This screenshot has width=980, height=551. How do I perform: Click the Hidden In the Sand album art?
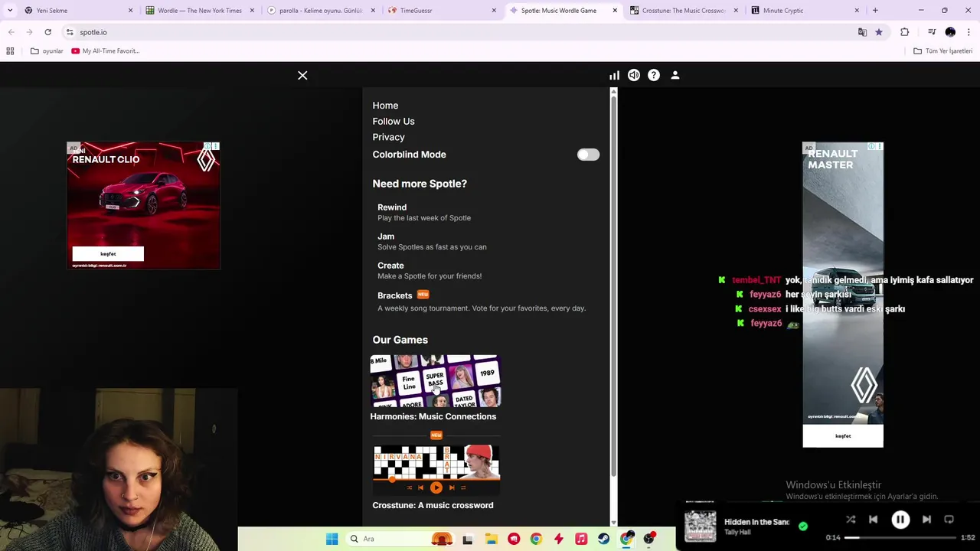click(701, 527)
